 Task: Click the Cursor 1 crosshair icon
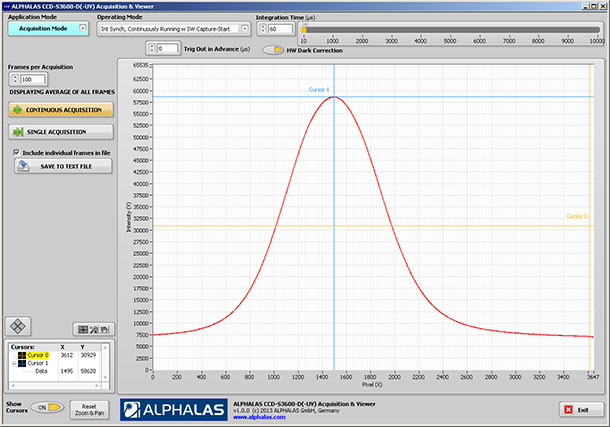point(20,363)
